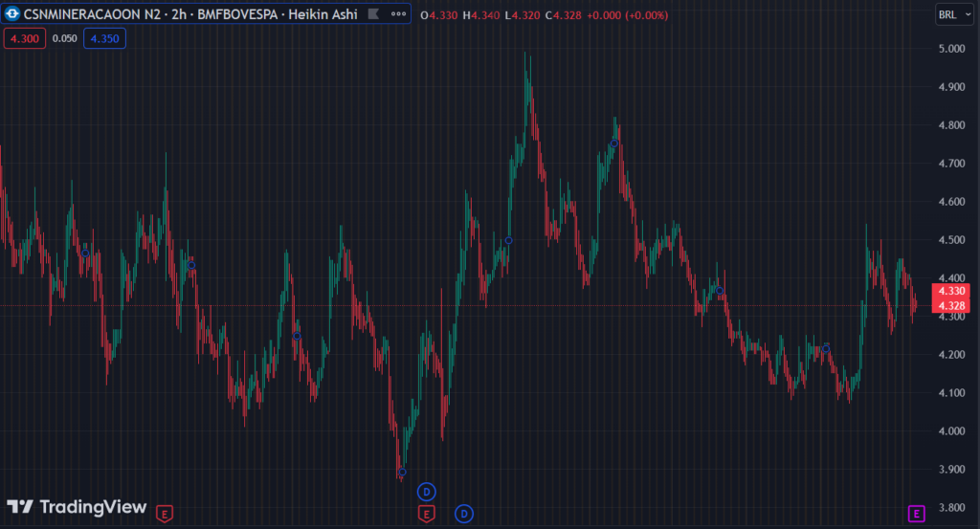This screenshot has height=529, width=980.
Task: Click the blue 4.350 buy price button
Action: point(104,38)
